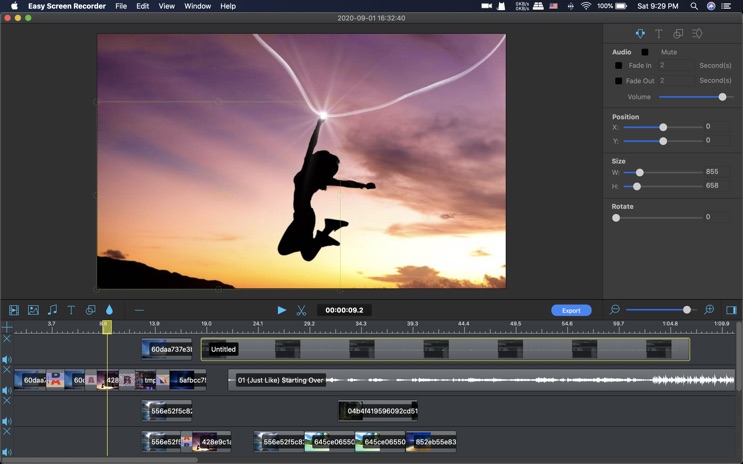The image size is (743, 464).
Task: Mute speaker for track with 852eb55e83
Action: point(7,452)
